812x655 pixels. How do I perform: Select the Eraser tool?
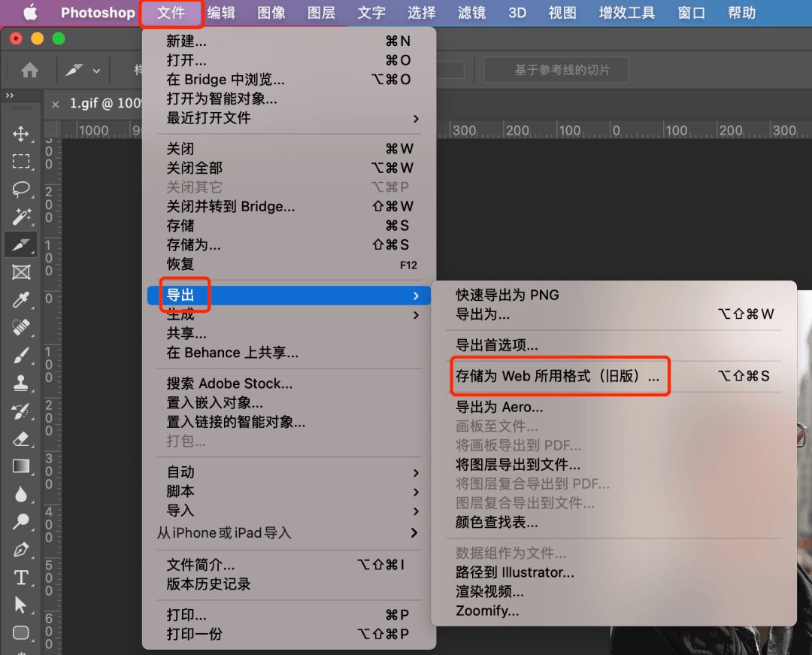[x=21, y=439]
